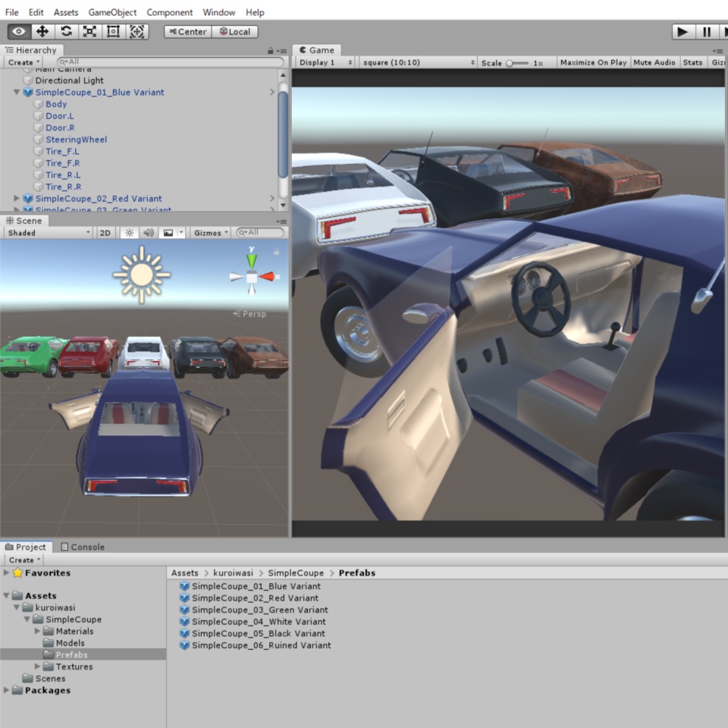
Task: Open the File menu
Action: pos(11,12)
